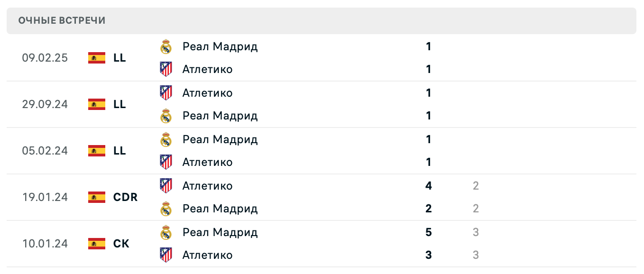644x274 pixels.
Task: Click Spain flag beside 05.02.24 LL
Action: coord(97,151)
